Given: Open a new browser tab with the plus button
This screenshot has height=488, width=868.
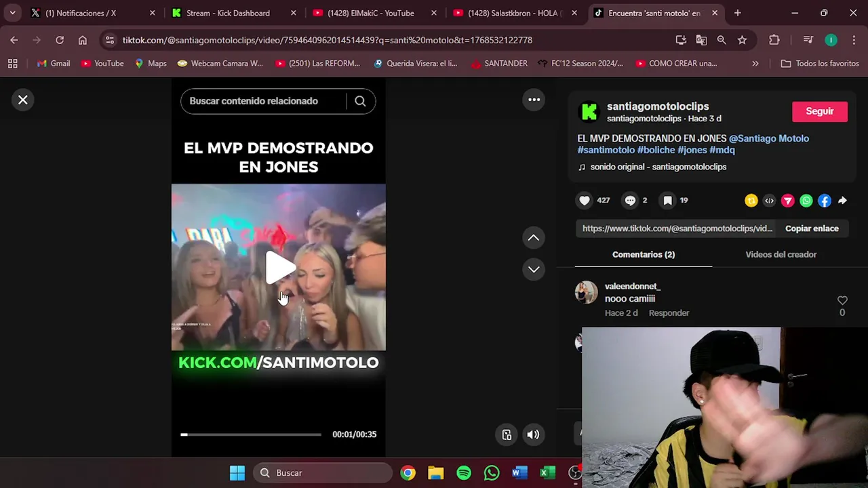Looking at the screenshot, I should (737, 13).
